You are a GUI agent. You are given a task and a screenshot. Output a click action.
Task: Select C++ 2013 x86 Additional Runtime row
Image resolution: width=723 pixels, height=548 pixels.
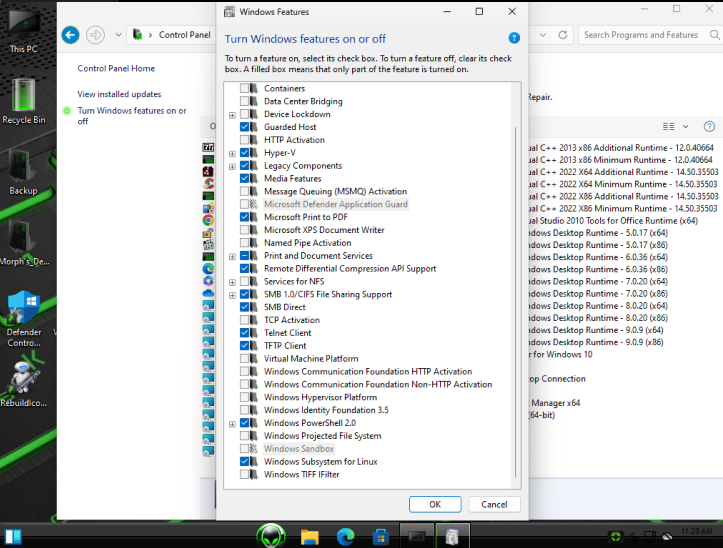[x=621, y=148]
